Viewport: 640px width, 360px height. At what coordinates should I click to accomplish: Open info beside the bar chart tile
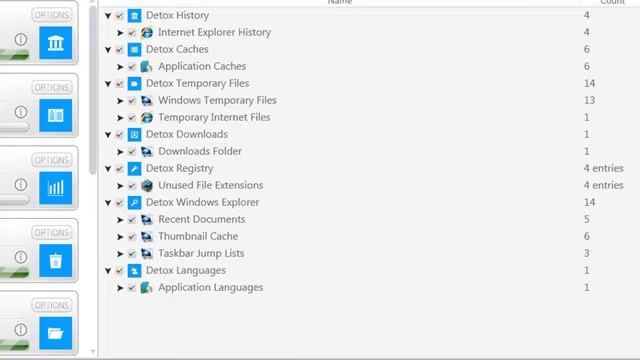[x=21, y=184]
